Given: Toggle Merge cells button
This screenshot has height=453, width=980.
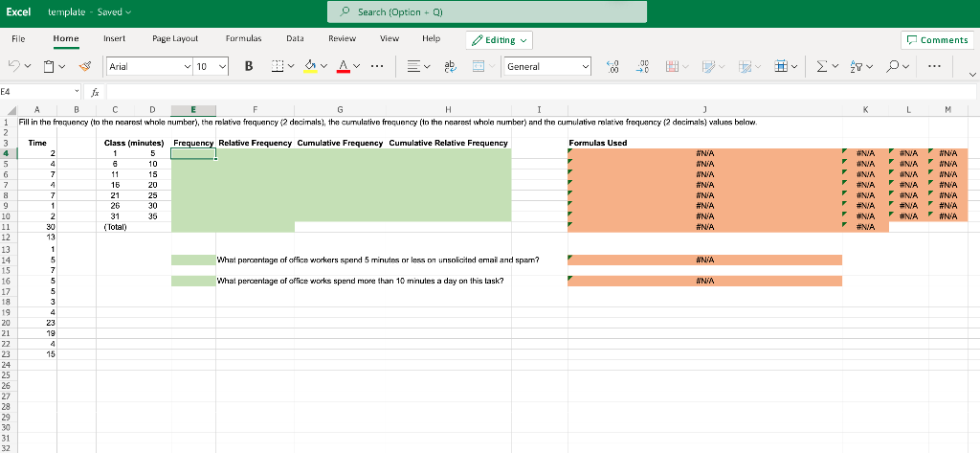Looking at the screenshot, I should pyautogui.click(x=479, y=66).
